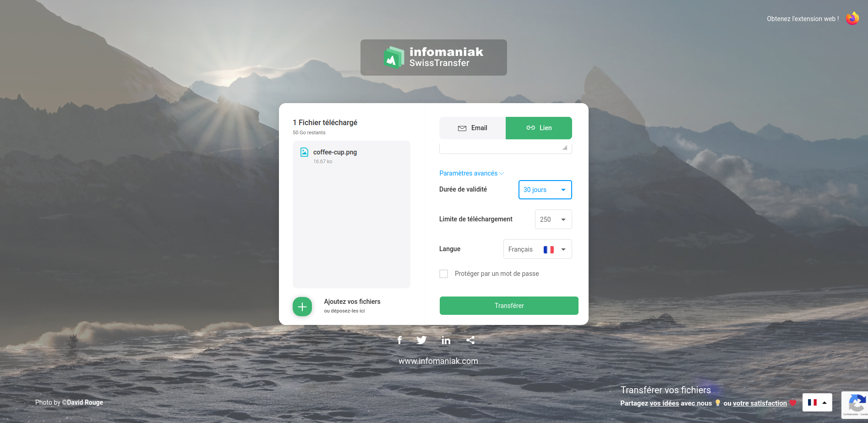
Task: Switch to the Email tab
Action: click(x=472, y=128)
